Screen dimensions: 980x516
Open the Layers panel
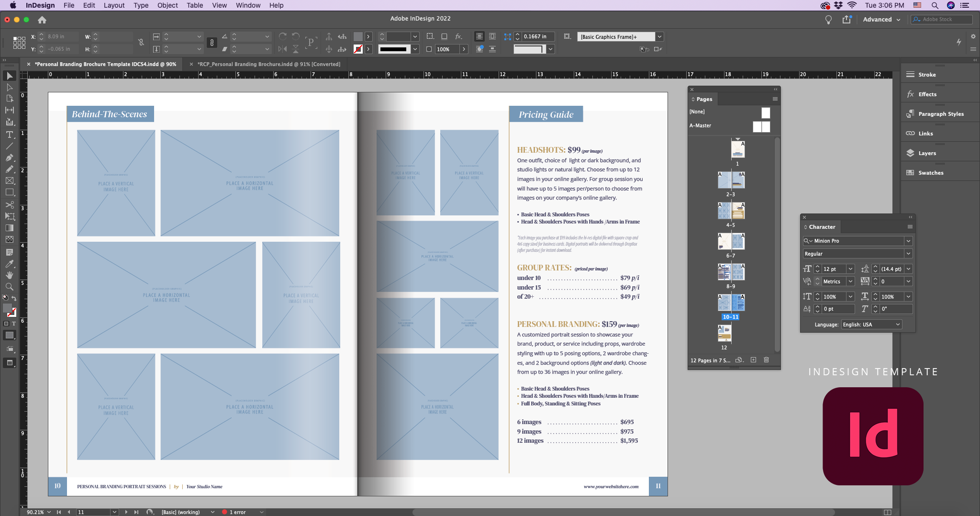coord(926,153)
